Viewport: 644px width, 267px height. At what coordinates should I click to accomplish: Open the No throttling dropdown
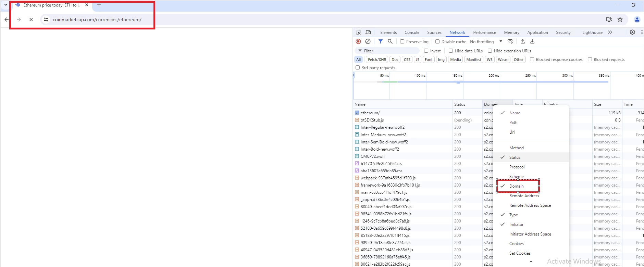click(x=486, y=41)
